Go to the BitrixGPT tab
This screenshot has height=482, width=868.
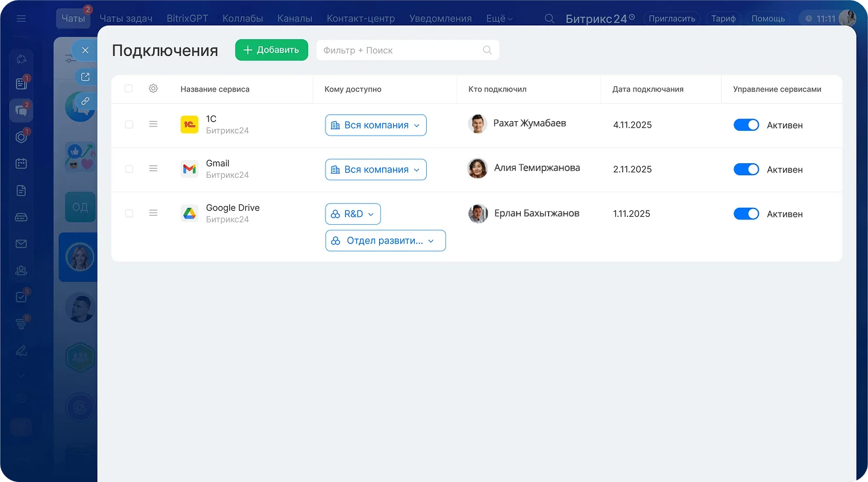[x=187, y=19]
